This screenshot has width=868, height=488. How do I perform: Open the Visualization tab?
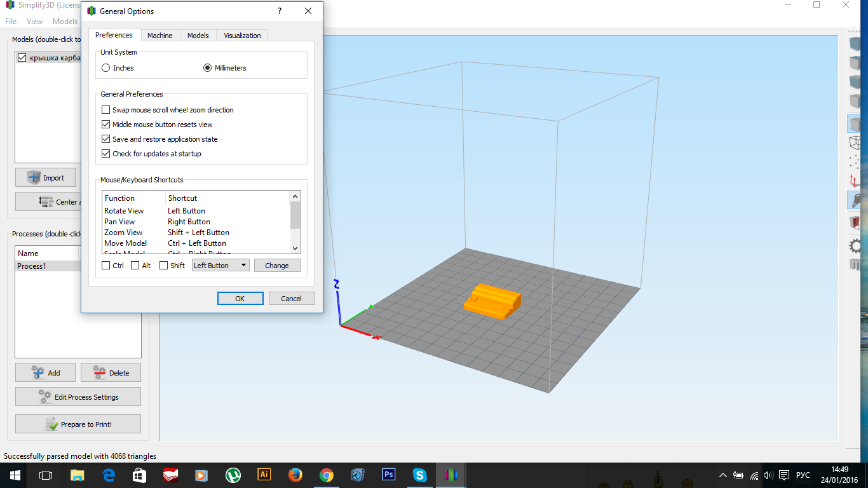[x=242, y=36]
